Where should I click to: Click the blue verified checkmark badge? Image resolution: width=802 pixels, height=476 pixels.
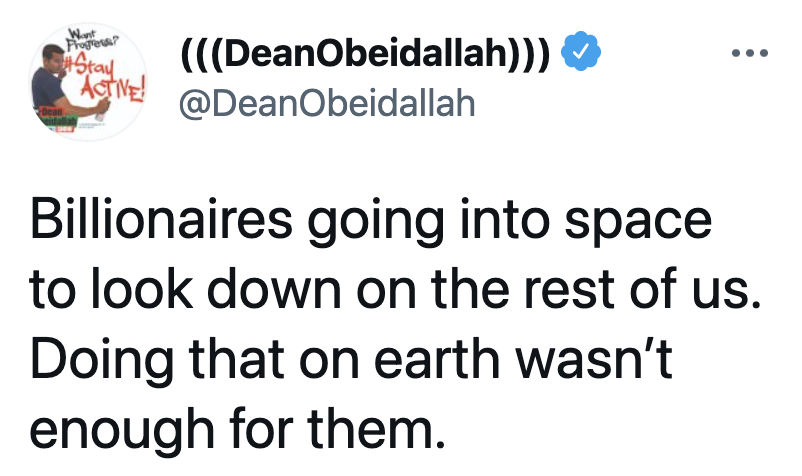581,51
